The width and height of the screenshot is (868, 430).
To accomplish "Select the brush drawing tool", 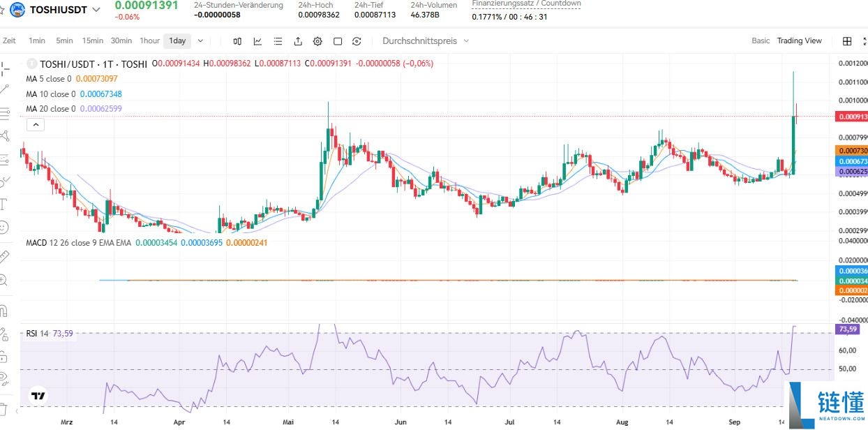I will click(5, 181).
